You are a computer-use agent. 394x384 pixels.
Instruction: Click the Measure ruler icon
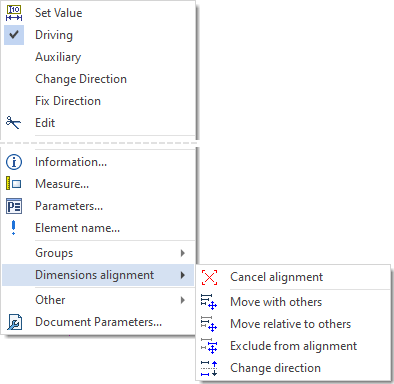tap(14, 184)
